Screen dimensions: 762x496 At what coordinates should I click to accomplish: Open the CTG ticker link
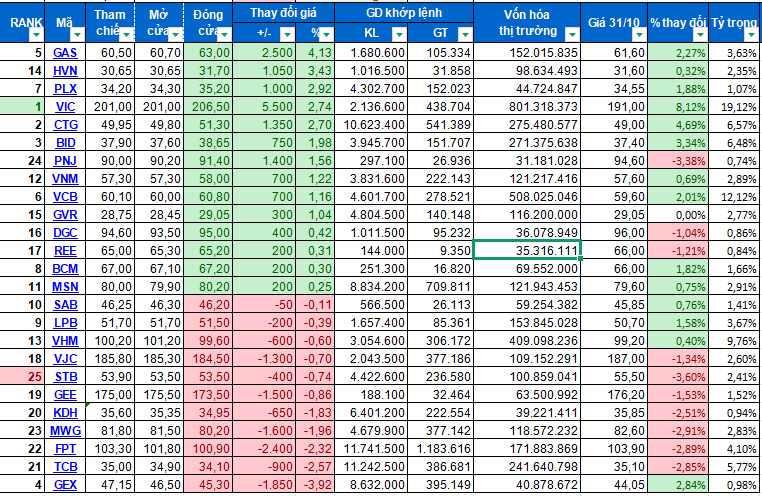coord(65,124)
